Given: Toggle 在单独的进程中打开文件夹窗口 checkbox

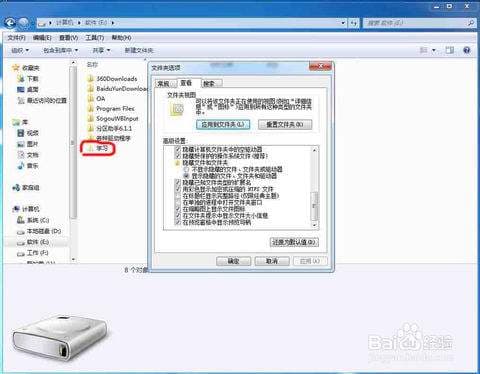Looking at the screenshot, I should (178, 202).
